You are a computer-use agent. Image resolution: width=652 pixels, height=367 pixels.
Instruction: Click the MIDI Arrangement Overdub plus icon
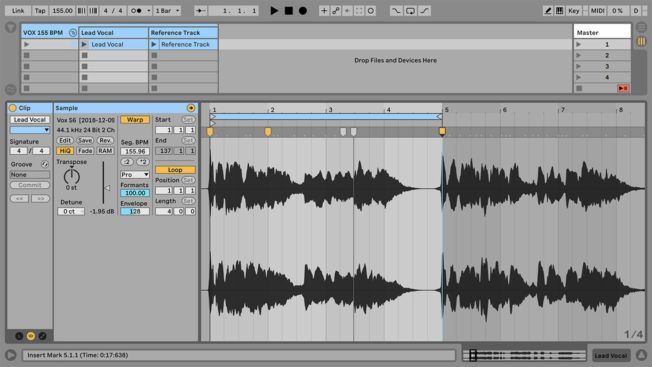324,11
